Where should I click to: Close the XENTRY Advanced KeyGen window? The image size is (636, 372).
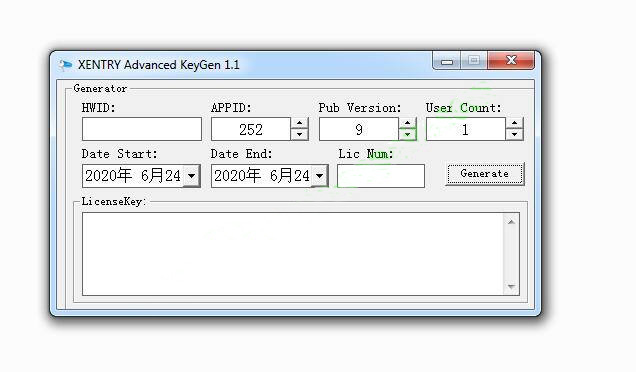511,61
